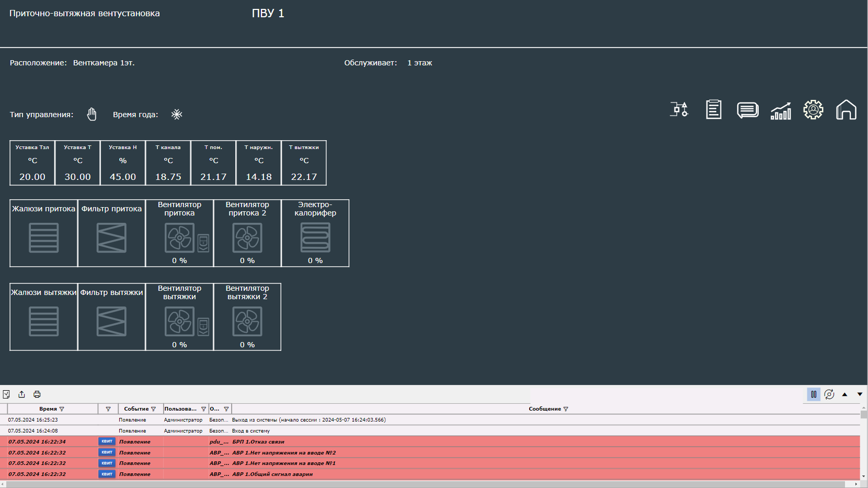Click the print icon in event log
868x488 pixels.
point(37,394)
